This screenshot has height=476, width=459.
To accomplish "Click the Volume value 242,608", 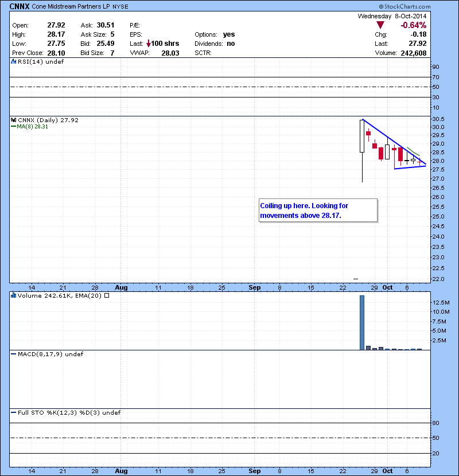I will [414, 53].
